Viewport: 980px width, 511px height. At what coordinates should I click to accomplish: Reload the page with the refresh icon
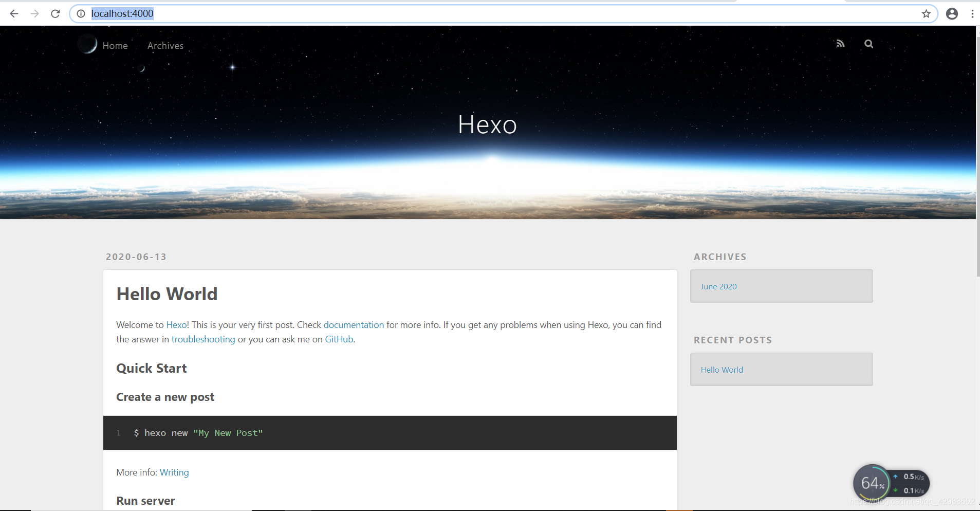pyautogui.click(x=56, y=14)
